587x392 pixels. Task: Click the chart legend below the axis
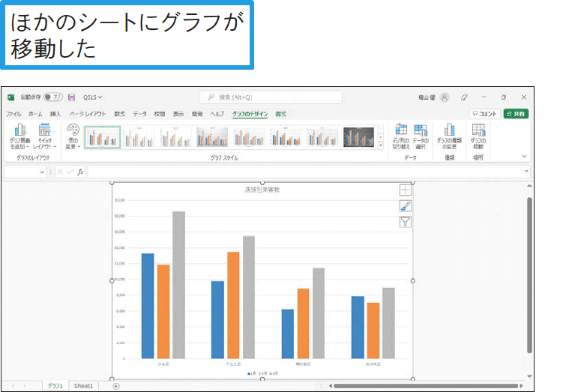click(262, 373)
